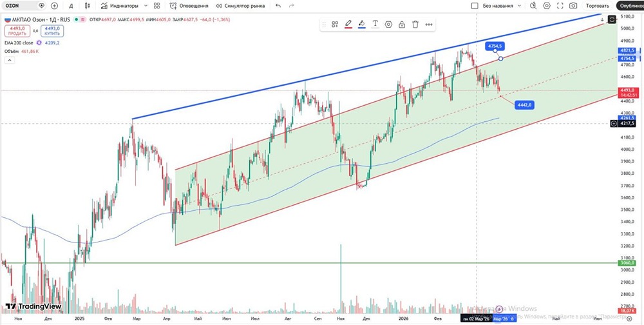This screenshot has height=325, width=644.
Task: Toggle the auto-fit scale button at top right
Action: click(x=612, y=19)
